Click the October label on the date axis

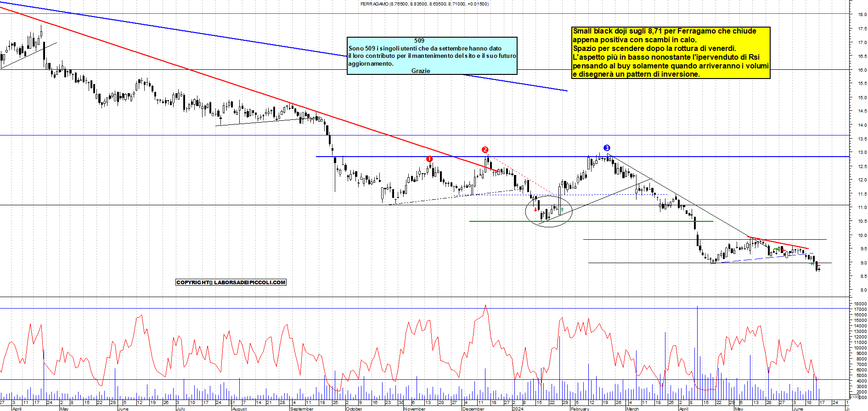click(x=354, y=409)
